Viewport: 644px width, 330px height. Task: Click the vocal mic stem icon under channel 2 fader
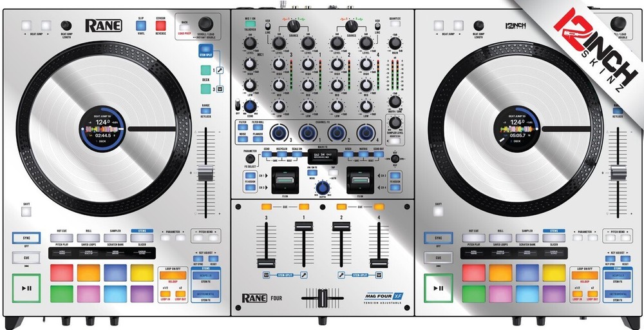341,275
